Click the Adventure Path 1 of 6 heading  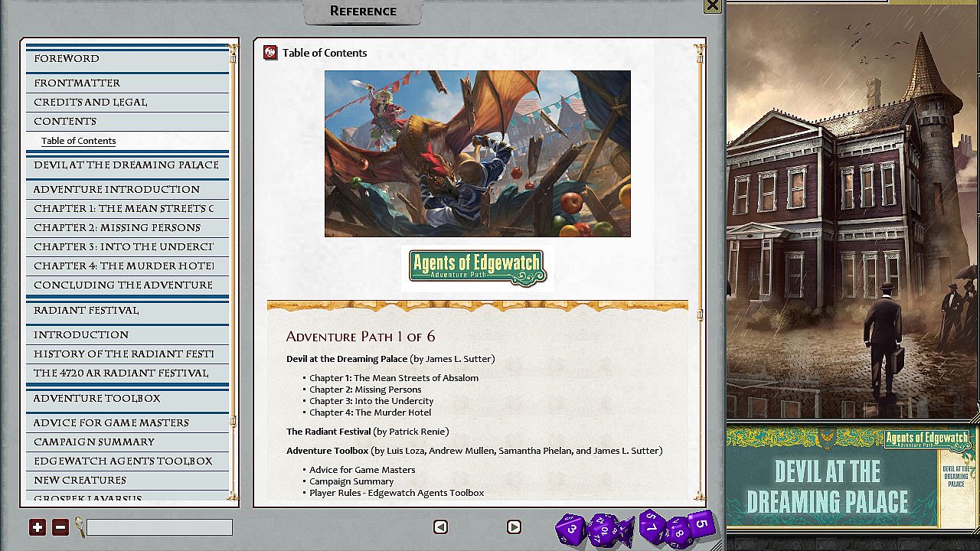coord(361,337)
